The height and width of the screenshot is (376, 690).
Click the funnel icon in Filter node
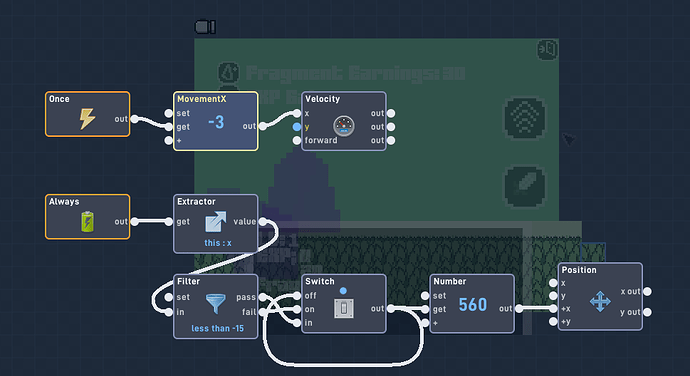[216, 304]
